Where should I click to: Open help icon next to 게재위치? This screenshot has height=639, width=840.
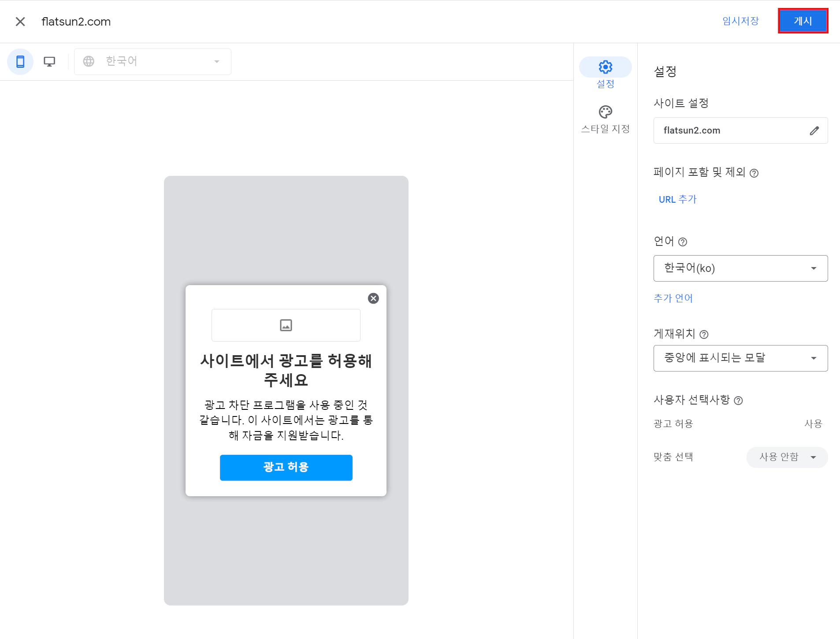tap(704, 334)
